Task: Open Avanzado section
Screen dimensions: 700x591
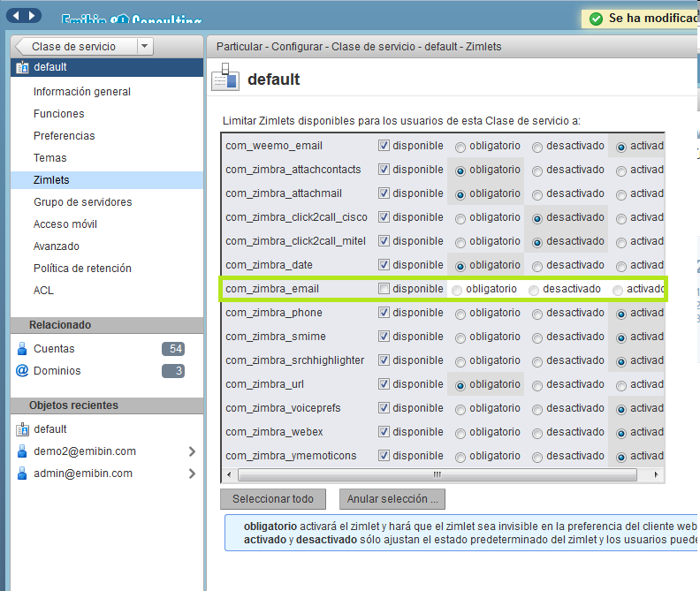Action: coord(57,246)
